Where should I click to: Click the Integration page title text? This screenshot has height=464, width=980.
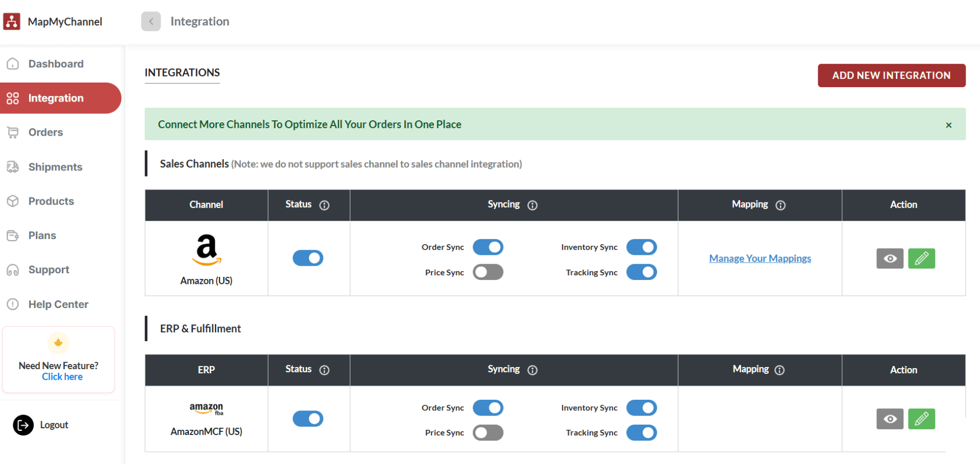click(200, 21)
